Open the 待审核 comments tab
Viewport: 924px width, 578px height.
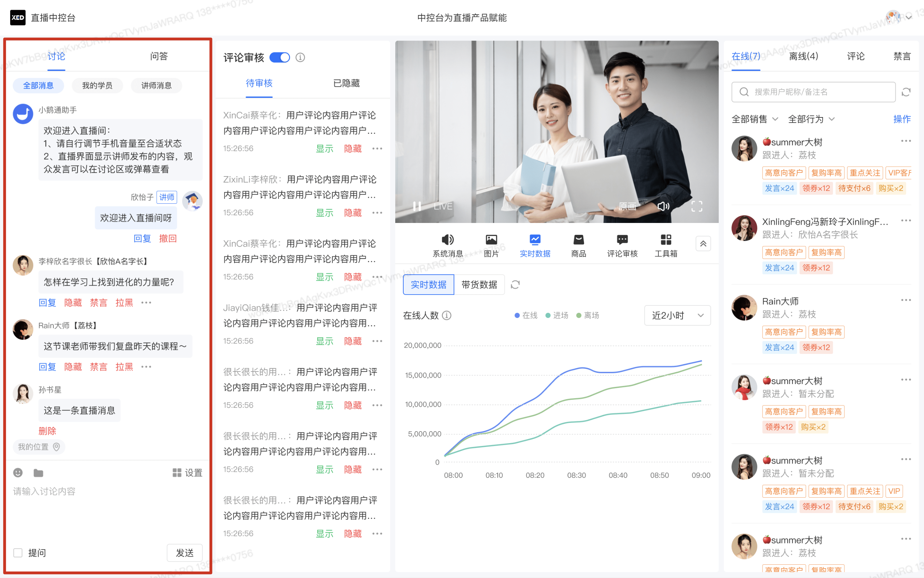pyautogui.click(x=259, y=83)
